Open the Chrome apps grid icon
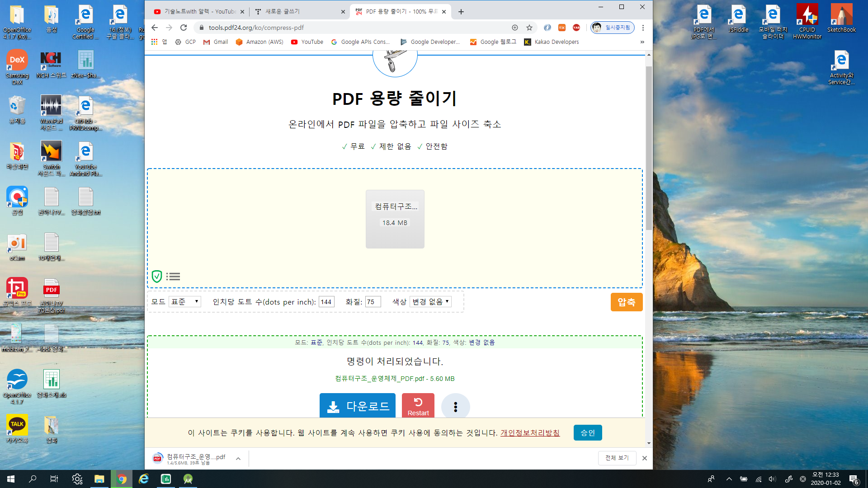 pyautogui.click(x=154, y=42)
